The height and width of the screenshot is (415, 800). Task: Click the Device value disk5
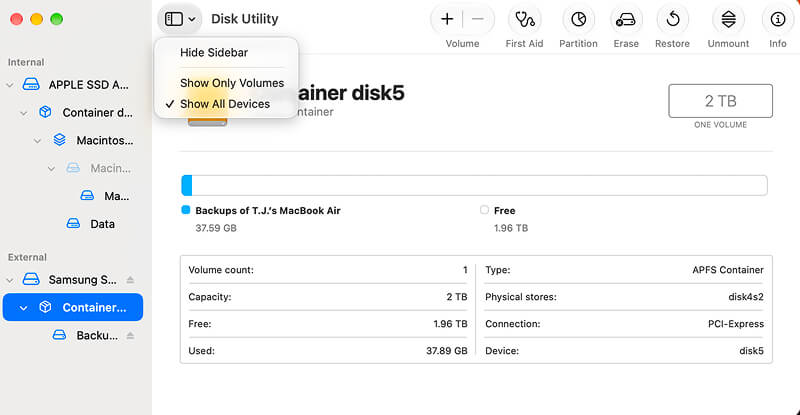point(752,351)
